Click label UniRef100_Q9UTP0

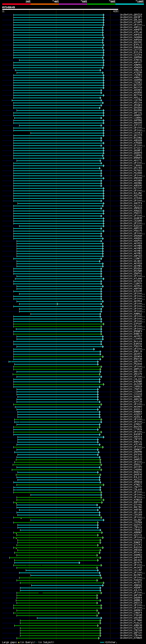coord(131,362)
